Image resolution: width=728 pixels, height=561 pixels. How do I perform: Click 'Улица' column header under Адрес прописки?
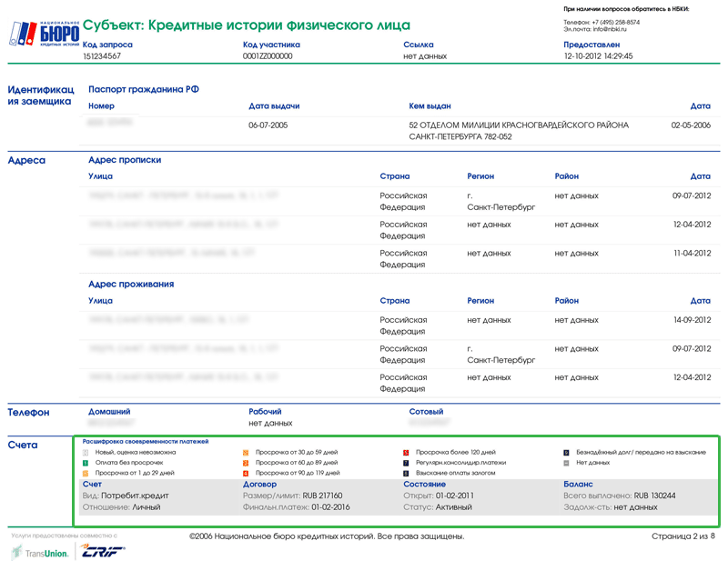point(100,176)
